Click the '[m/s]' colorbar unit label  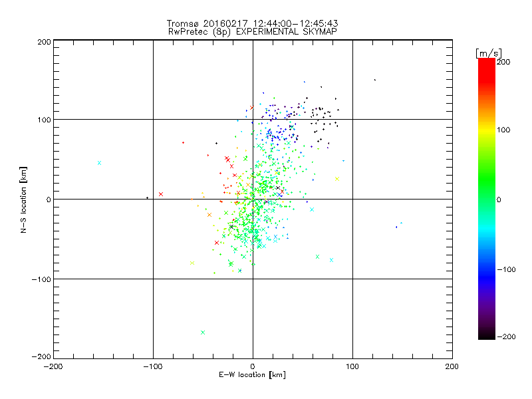(x=489, y=54)
